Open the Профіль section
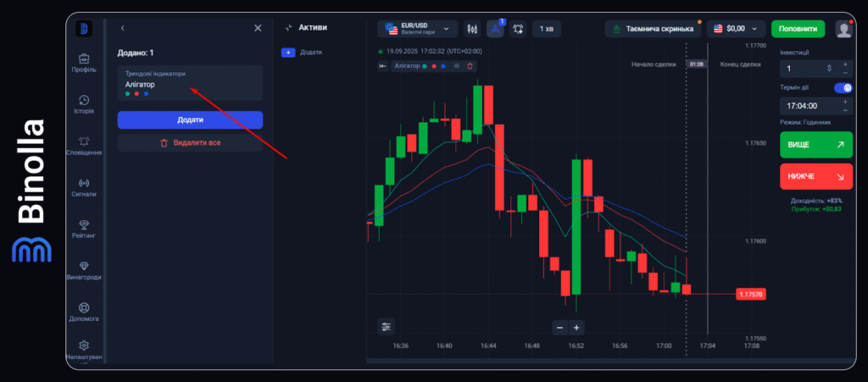This screenshot has height=382, width=868. coord(84,63)
